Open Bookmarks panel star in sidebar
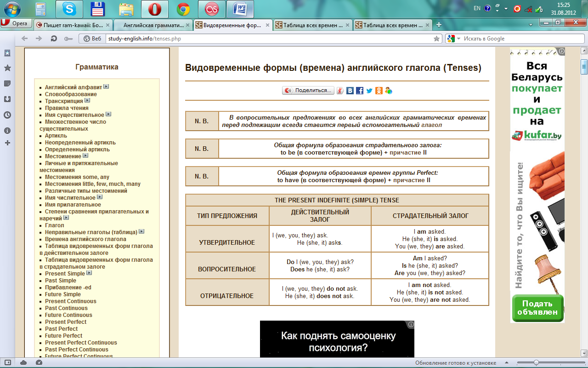 7,68
